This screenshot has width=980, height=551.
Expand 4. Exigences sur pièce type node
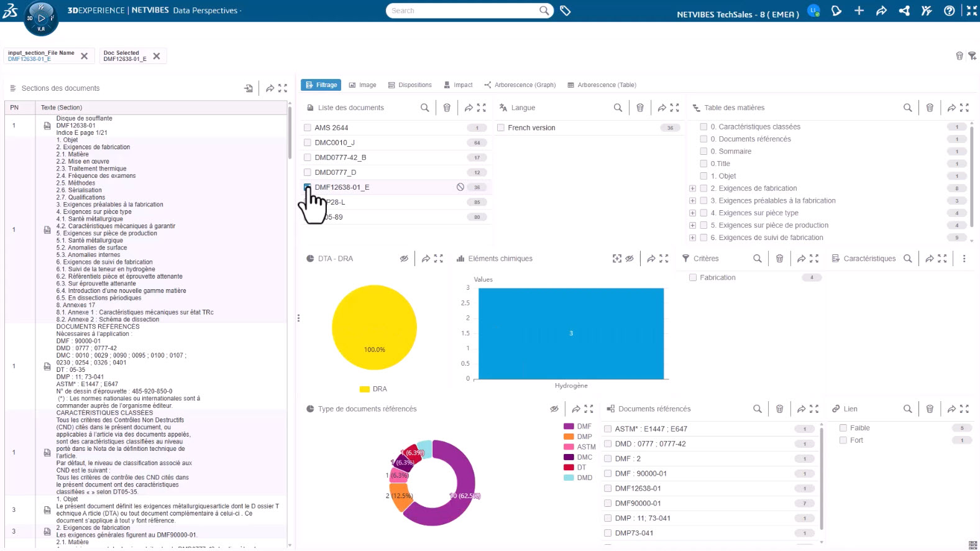pyautogui.click(x=692, y=213)
